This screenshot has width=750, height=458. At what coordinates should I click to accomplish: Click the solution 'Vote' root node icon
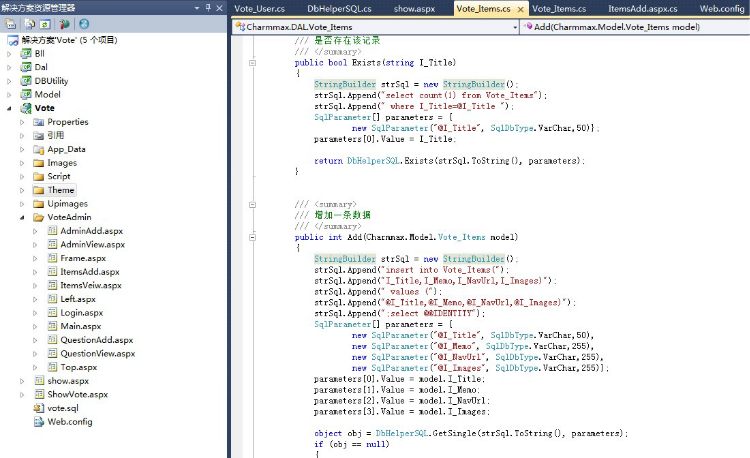tap(13, 40)
